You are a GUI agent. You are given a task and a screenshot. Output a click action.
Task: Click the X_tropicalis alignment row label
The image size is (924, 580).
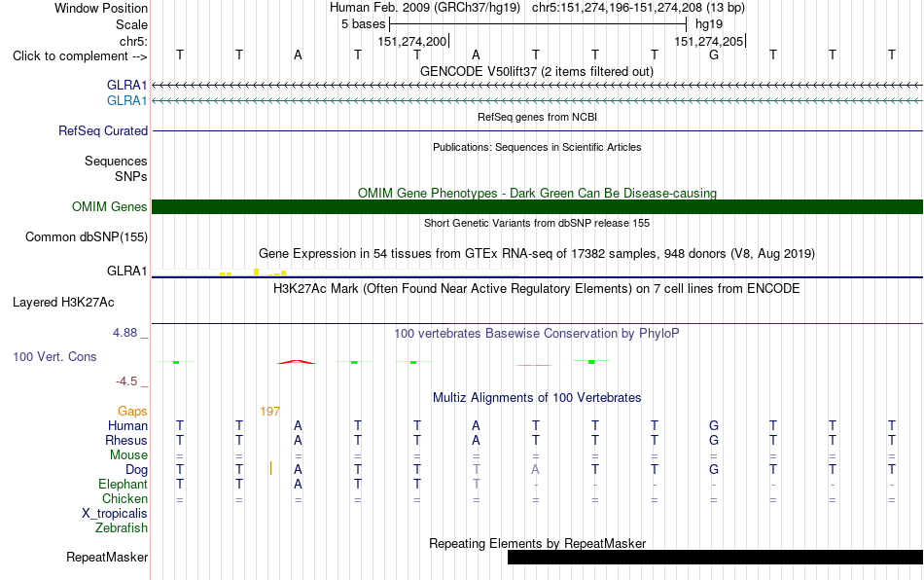[x=115, y=514]
